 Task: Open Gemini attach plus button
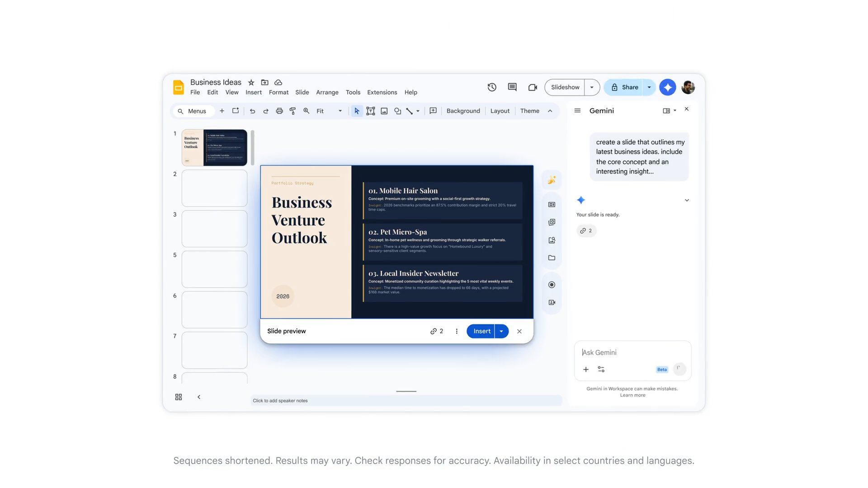point(586,369)
